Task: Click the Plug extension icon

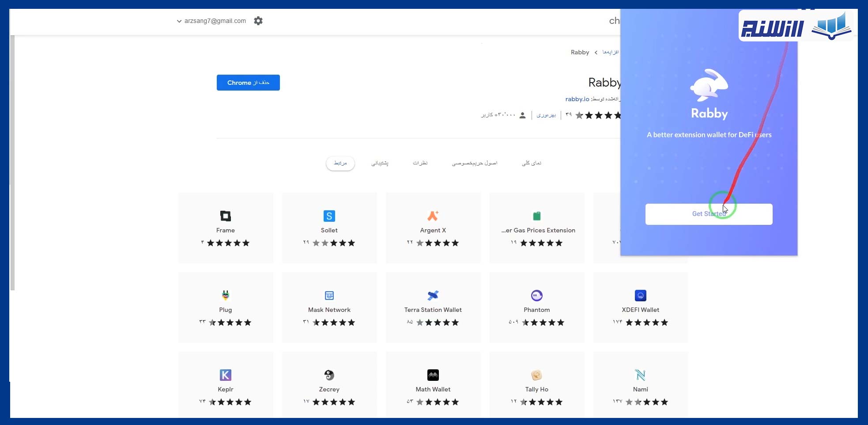Action: tap(226, 296)
